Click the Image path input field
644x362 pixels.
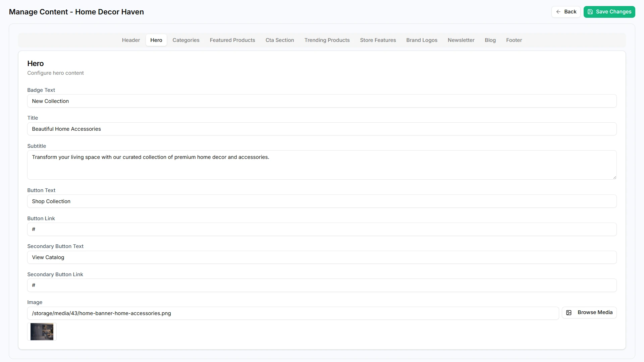293,313
